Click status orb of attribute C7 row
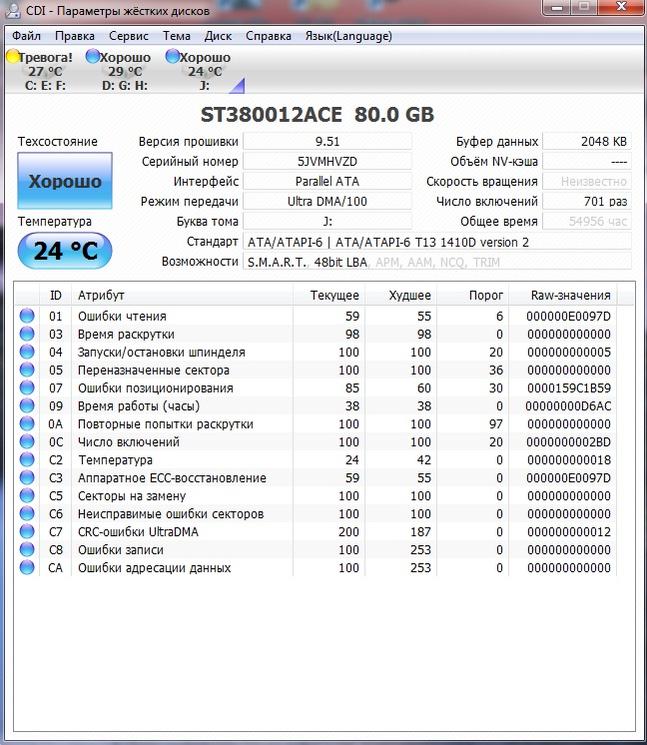647x745 pixels. coord(27,531)
